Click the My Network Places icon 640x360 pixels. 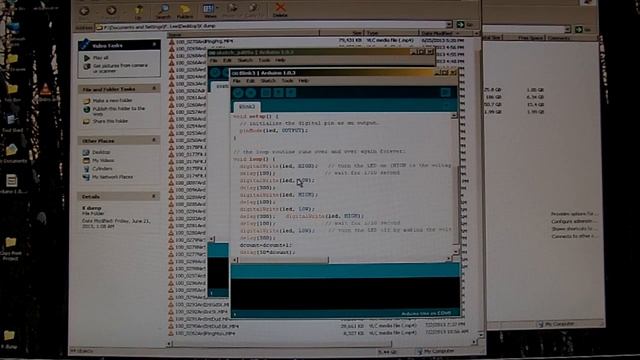[x=86, y=177]
